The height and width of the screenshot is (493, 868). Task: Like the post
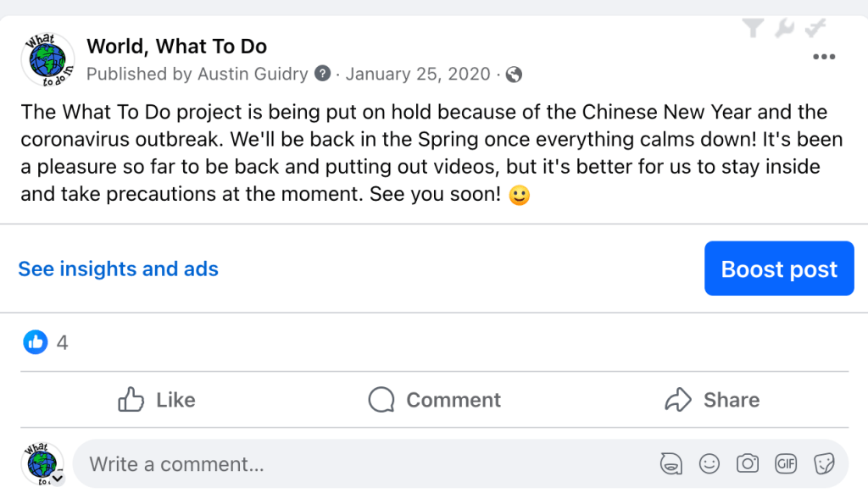point(157,400)
